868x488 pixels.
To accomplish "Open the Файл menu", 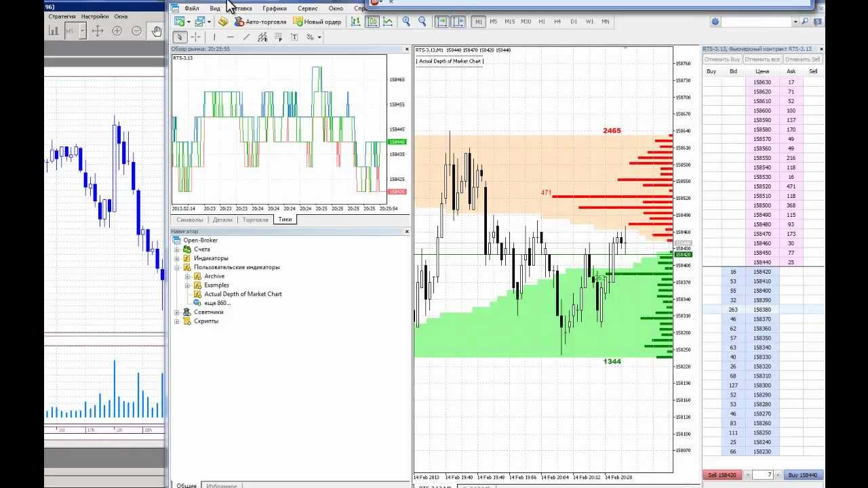I will [191, 8].
